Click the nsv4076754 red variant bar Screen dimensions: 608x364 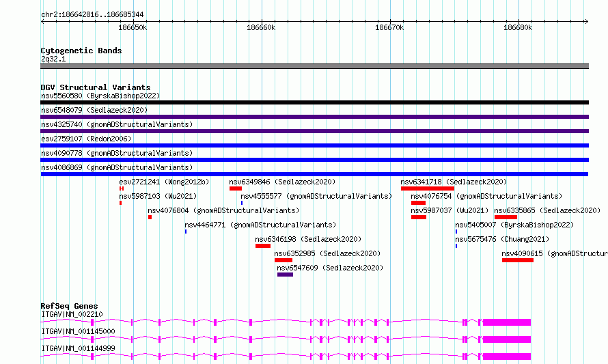(418, 203)
